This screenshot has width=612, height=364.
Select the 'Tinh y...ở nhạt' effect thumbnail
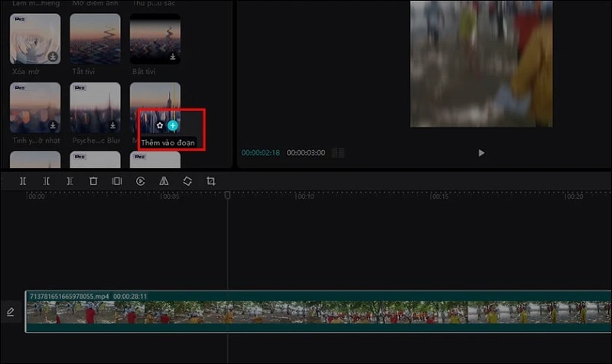(x=35, y=107)
